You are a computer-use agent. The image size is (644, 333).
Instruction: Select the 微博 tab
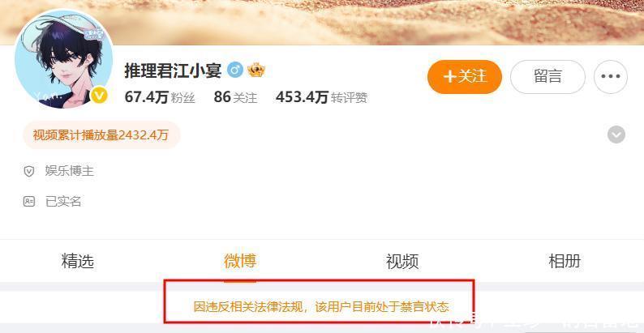(x=240, y=261)
